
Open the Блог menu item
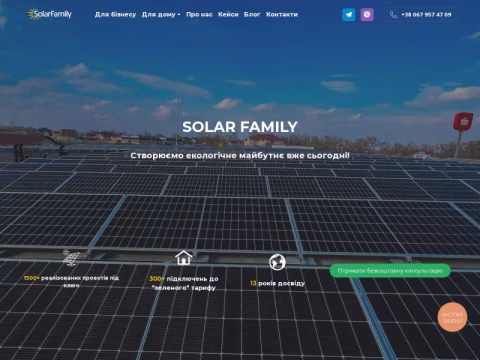pos(252,15)
